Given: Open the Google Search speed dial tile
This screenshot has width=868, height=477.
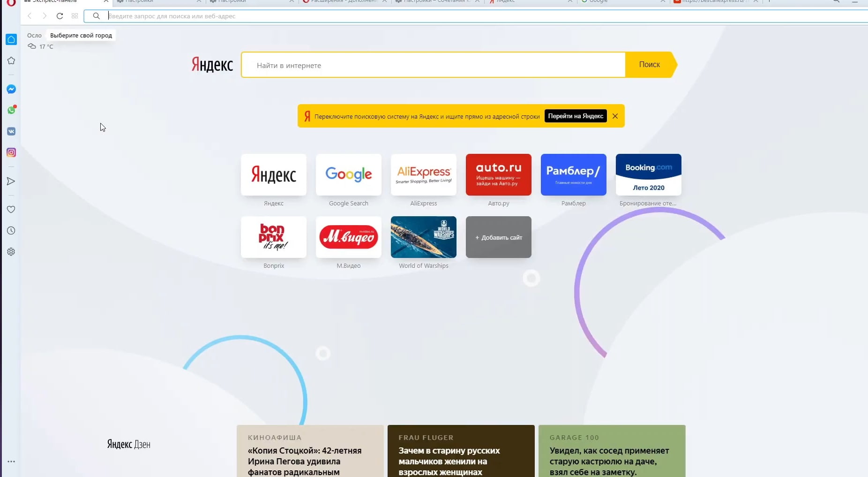Looking at the screenshot, I should point(349,175).
